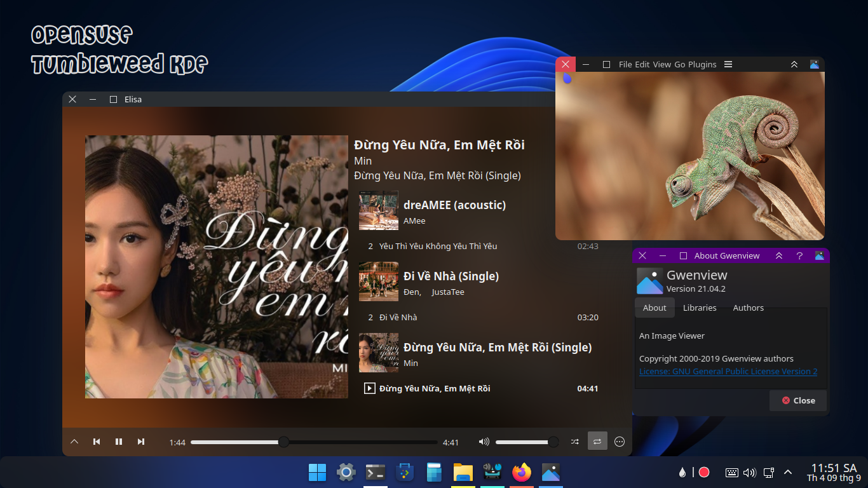Mute Elisa using the speaker icon
The height and width of the screenshot is (488, 868).
(x=484, y=442)
